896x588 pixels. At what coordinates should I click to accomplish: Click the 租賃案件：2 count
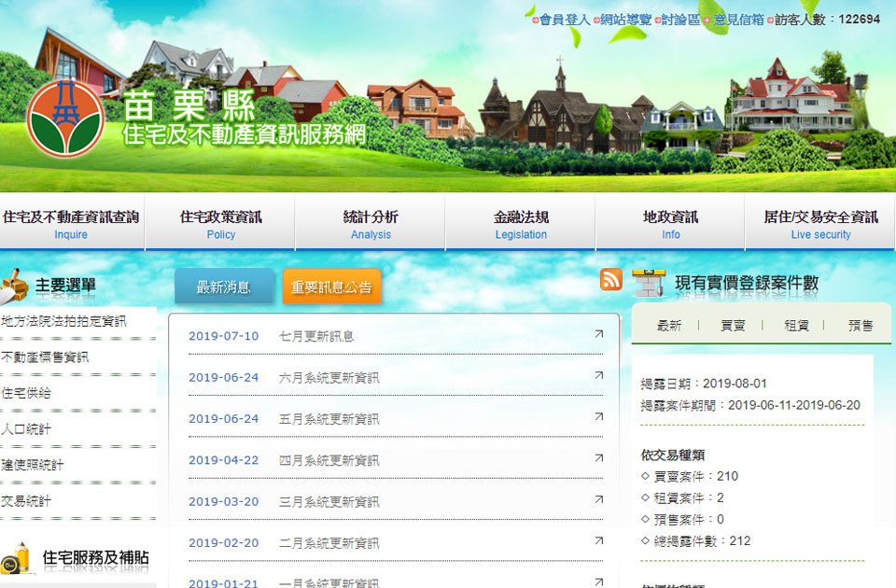coord(689,497)
